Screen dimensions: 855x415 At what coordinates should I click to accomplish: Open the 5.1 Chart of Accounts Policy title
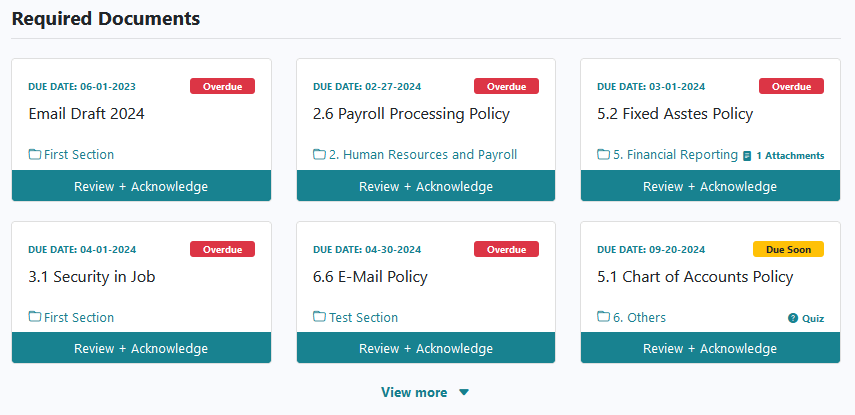click(x=695, y=276)
